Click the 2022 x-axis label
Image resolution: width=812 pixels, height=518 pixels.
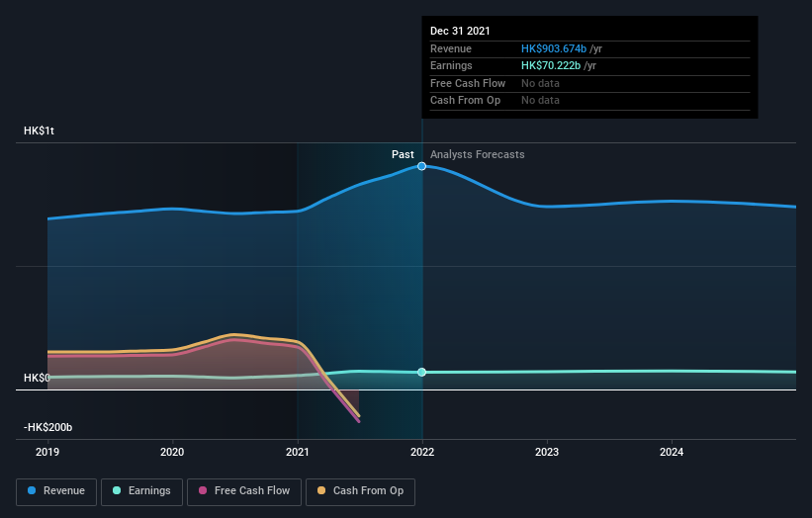(x=422, y=452)
